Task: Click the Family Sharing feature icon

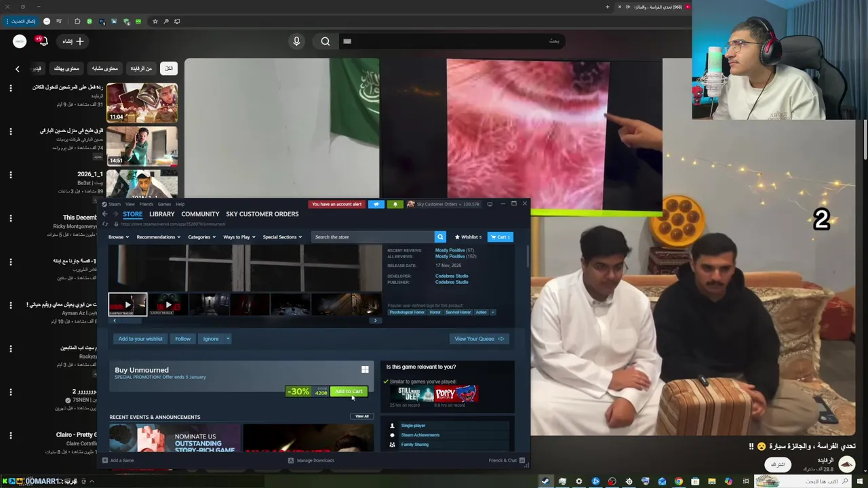Action: coord(392,445)
